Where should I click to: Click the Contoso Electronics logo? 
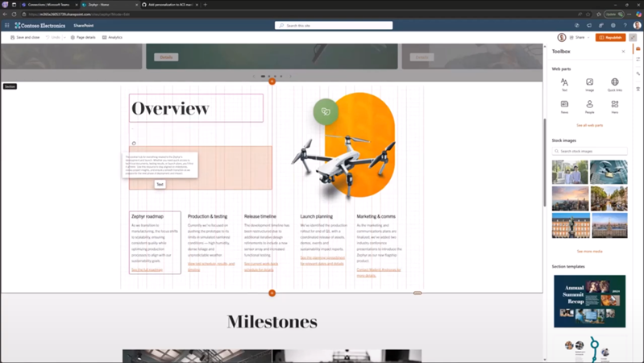[39, 26]
